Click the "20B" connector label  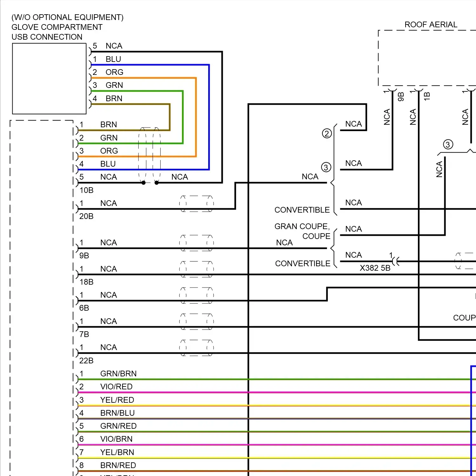click(x=86, y=216)
